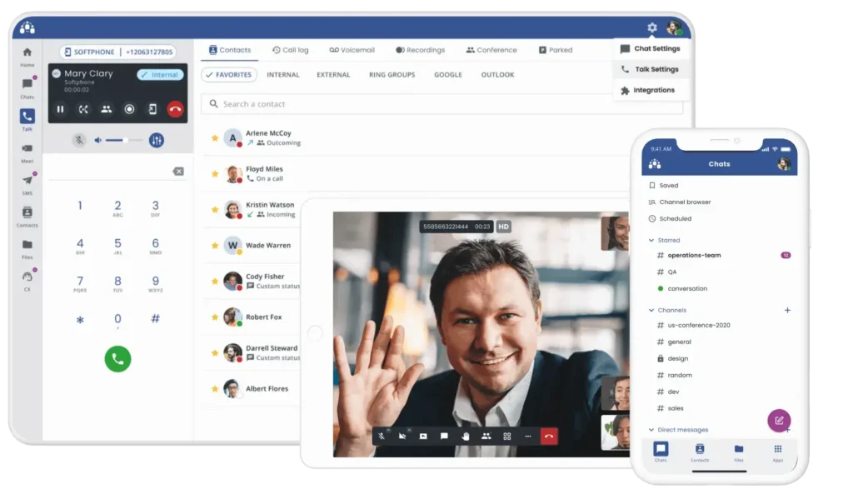The width and height of the screenshot is (853, 504).
Task: Toggle the microphone mute under call panel
Action: (x=78, y=140)
